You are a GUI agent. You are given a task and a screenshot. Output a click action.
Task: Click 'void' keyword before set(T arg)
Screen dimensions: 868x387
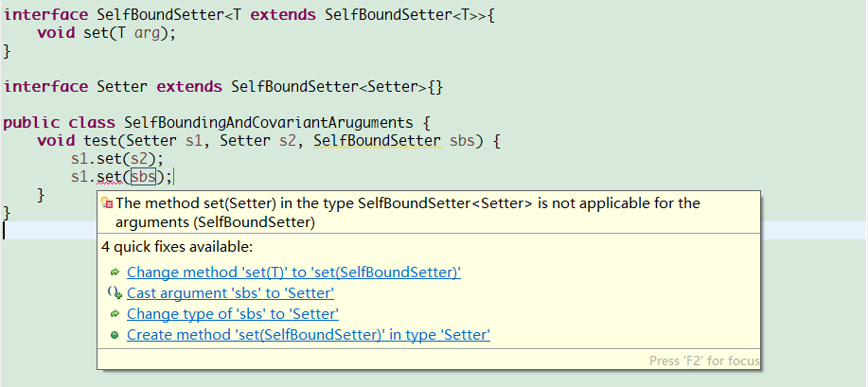click(55, 33)
